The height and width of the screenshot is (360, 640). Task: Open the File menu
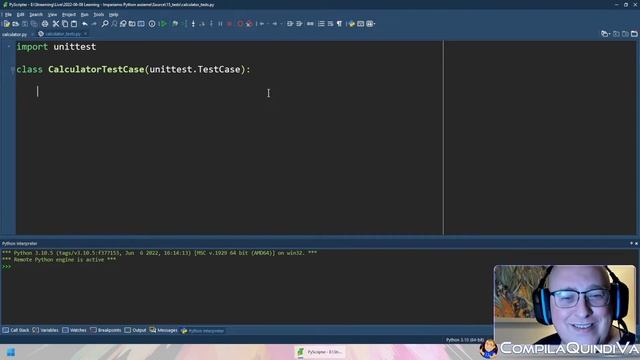[8, 14]
